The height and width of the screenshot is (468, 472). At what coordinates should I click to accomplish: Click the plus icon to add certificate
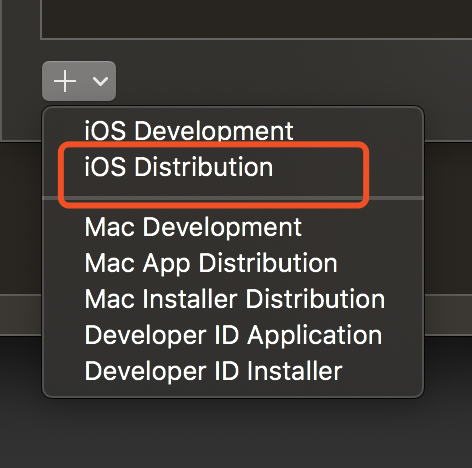[x=65, y=81]
